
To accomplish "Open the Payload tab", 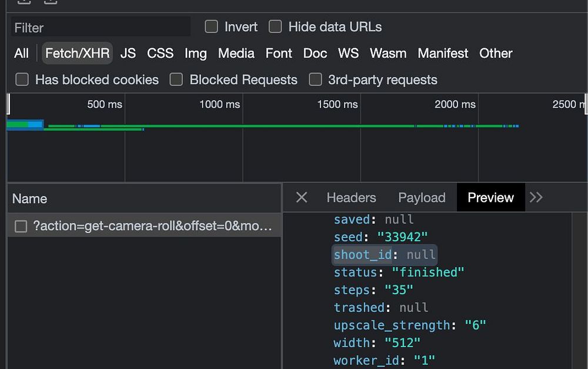I will point(422,198).
